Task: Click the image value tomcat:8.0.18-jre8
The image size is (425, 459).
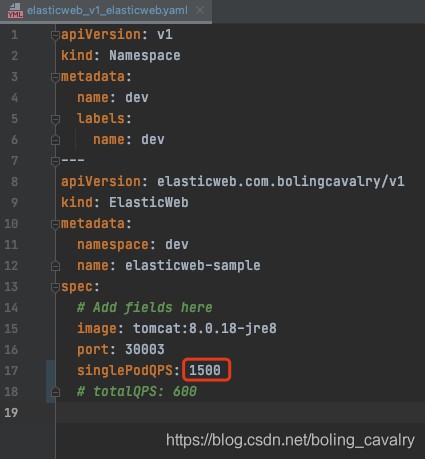Action: (205, 328)
